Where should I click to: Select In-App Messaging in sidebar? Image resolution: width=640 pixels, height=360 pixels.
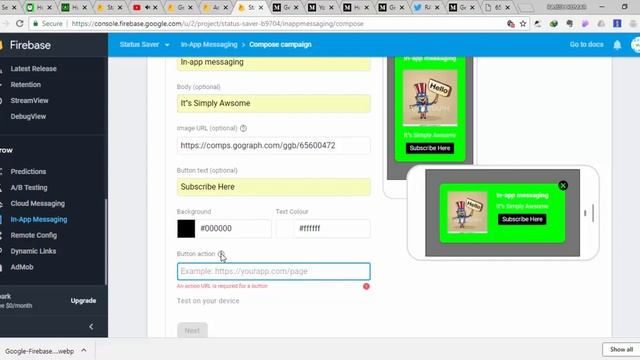[x=39, y=219]
